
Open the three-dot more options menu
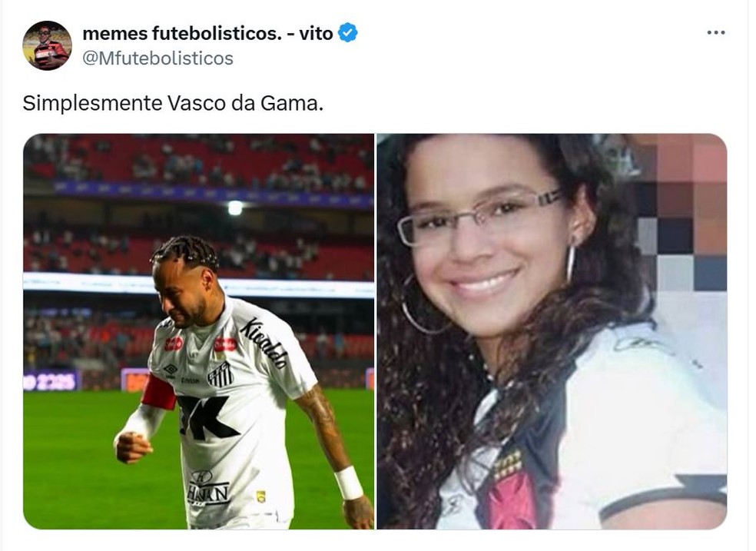click(x=716, y=33)
